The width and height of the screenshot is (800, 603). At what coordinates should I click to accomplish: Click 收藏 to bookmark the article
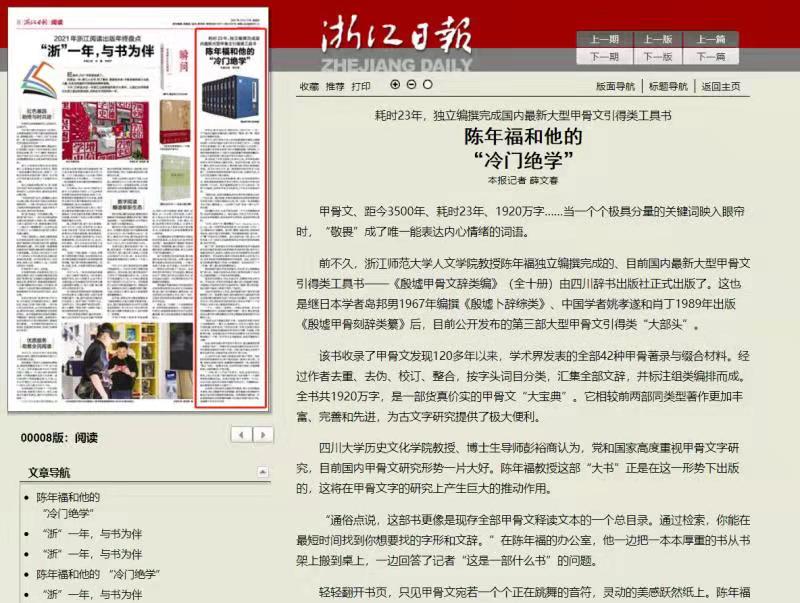click(309, 86)
